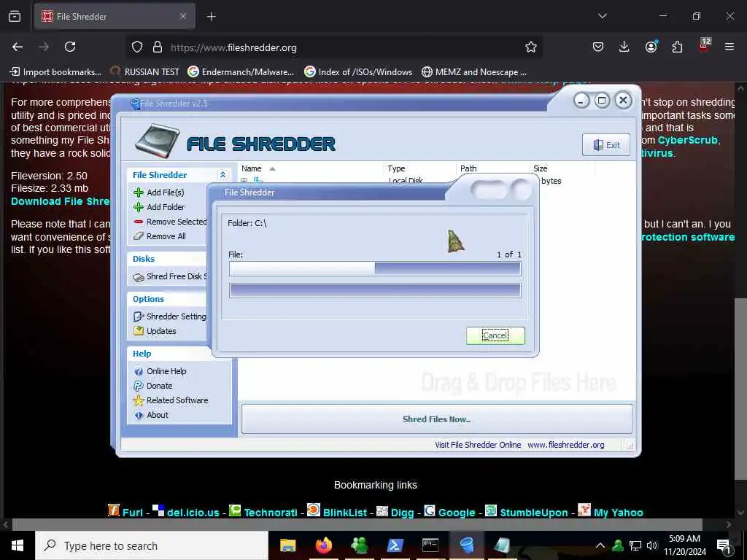Click the Shred Files Now button
Image resolution: width=747 pixels, height=560 pixels.
[436, 419]
